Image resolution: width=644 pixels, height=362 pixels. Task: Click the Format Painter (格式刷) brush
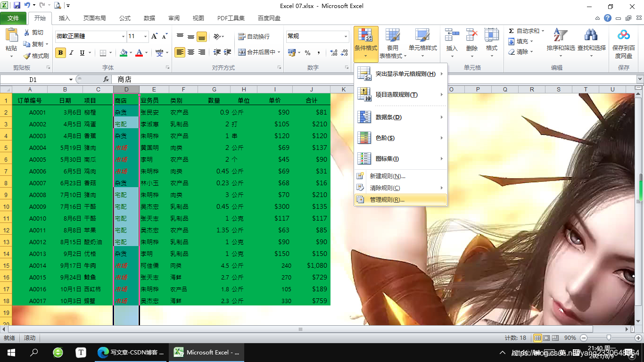click(x=36, y=56)
